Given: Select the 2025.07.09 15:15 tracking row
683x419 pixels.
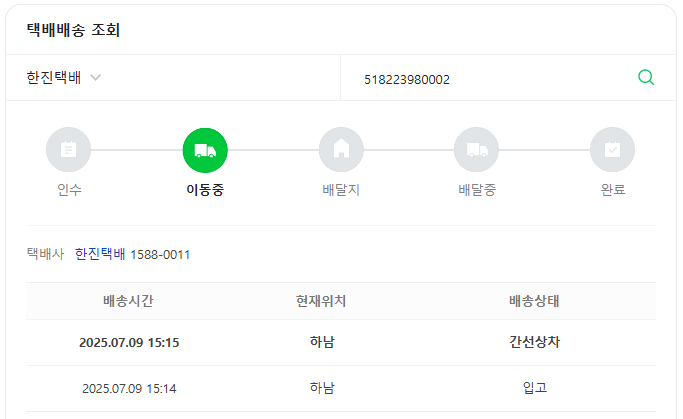Looking at the screenshot, I should coord(341,342).
